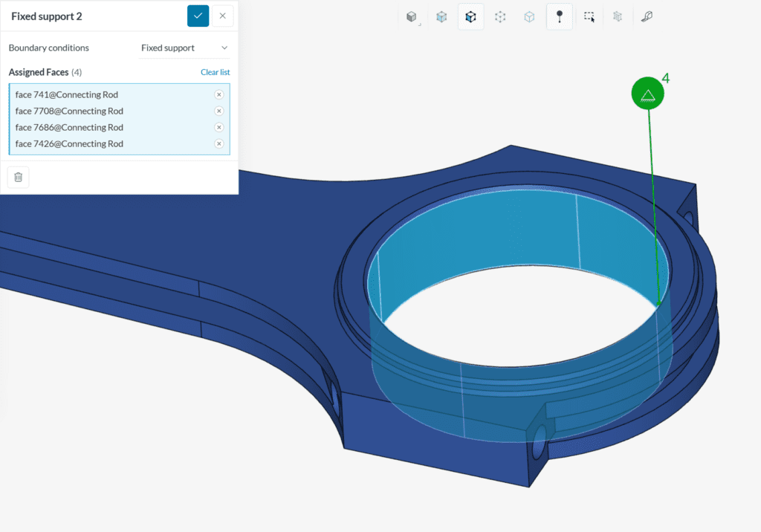Open the measure tape tool
The image size is (761, 532).
coord(647,16)
